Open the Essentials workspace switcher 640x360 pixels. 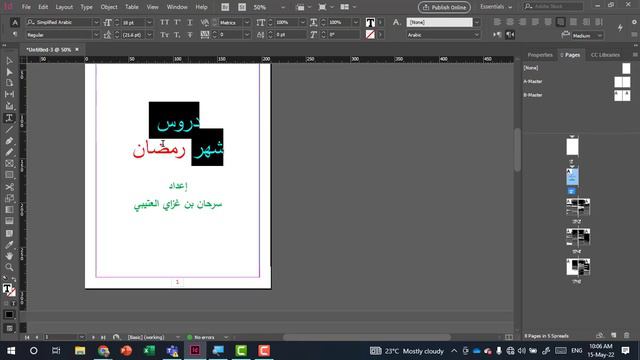[496, 7]
